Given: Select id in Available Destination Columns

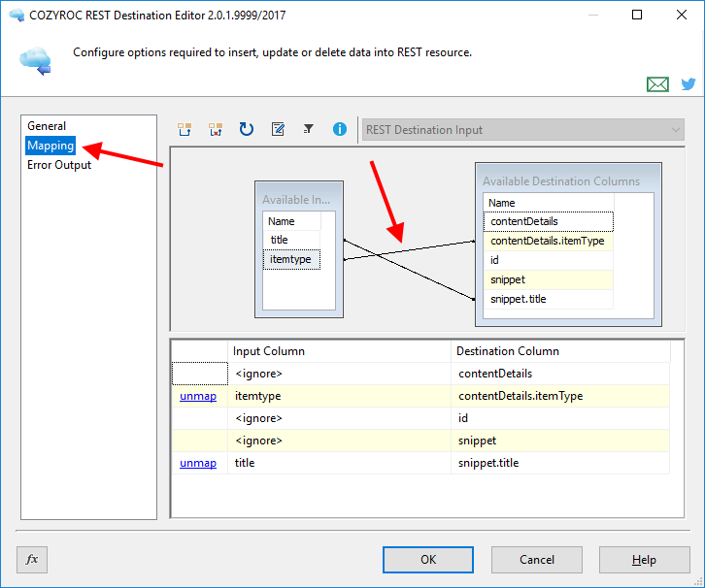Looking at the screenshot, I should click(548, 260).
